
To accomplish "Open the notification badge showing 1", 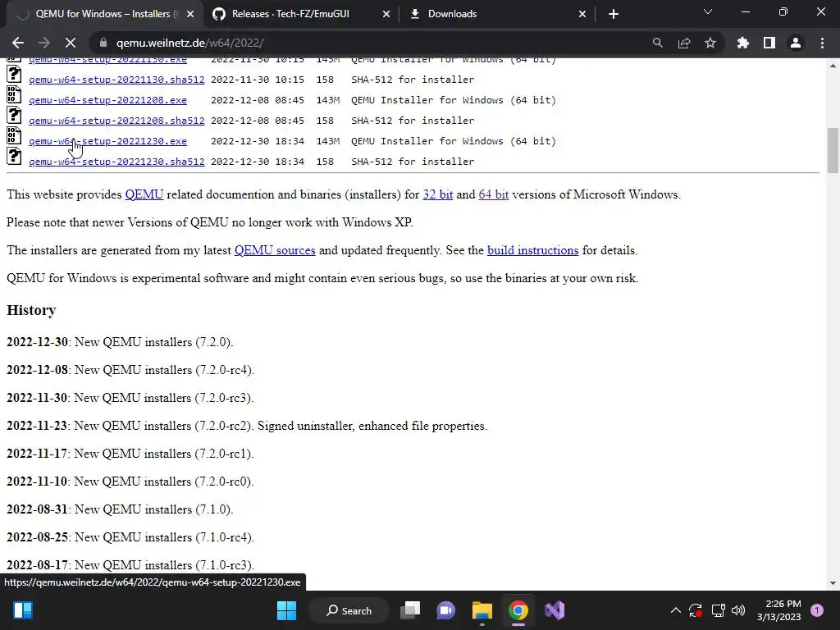I will [817, 610].
